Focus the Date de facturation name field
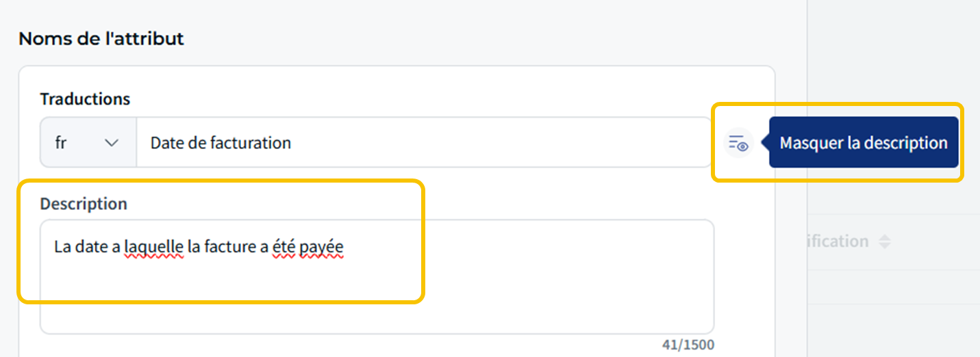The image size is (980, 357). [424, 142]
